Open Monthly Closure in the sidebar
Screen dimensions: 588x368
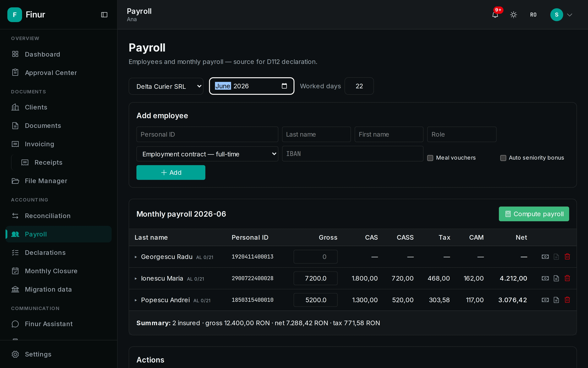coord(58,271)
